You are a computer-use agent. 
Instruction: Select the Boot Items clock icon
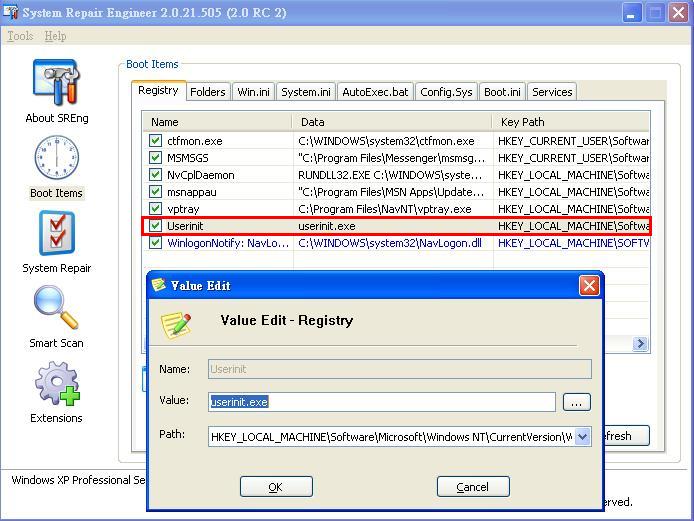click(x=56, y=157)
